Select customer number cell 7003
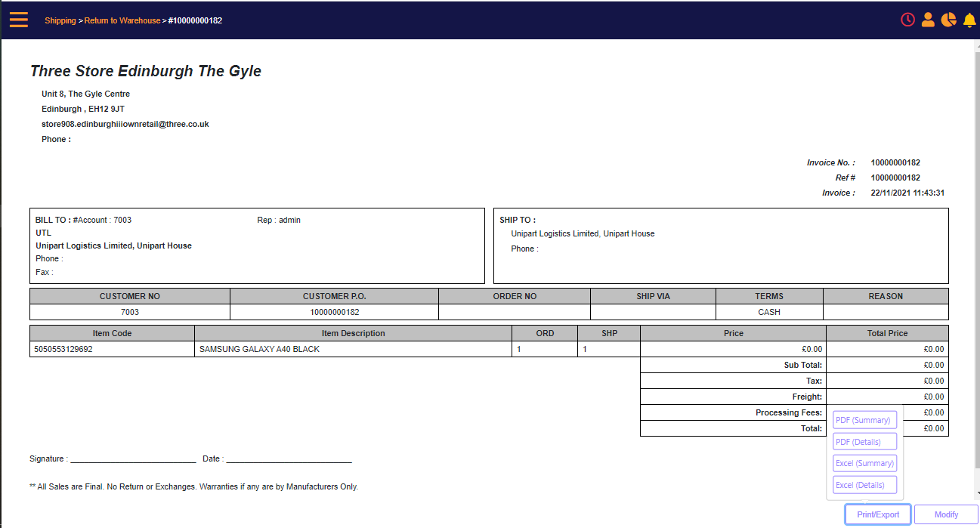The image size is (980, 528). (130, 312)
